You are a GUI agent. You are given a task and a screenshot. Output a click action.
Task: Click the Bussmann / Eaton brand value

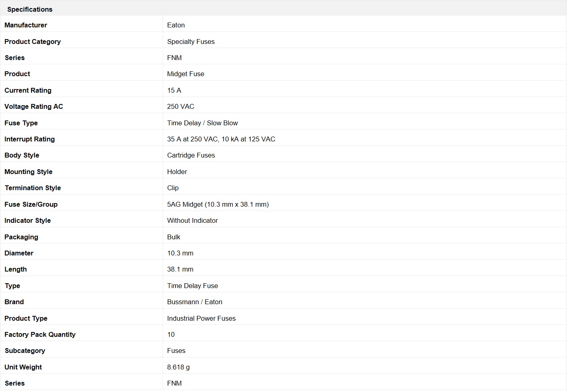click(x=195, y=302)
